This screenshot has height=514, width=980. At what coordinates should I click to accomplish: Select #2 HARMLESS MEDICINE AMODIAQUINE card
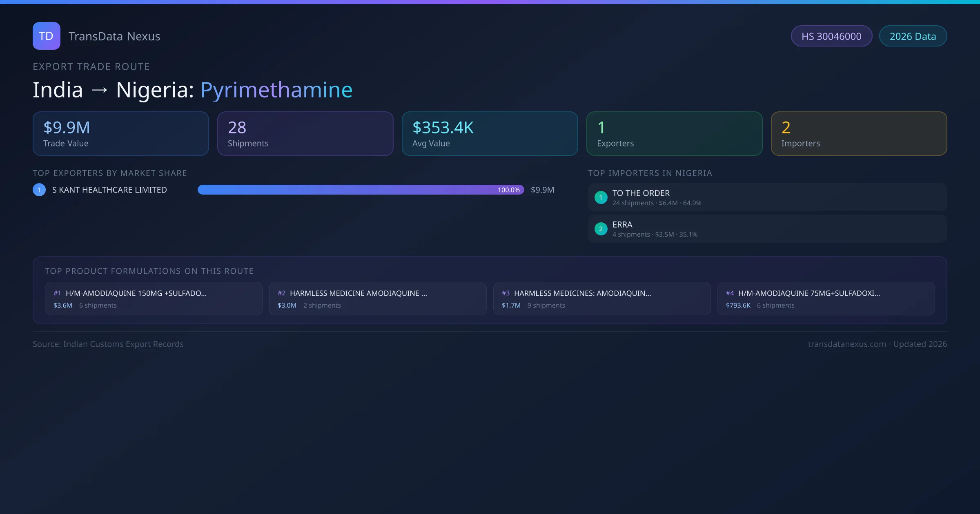(x=377, y=299)
